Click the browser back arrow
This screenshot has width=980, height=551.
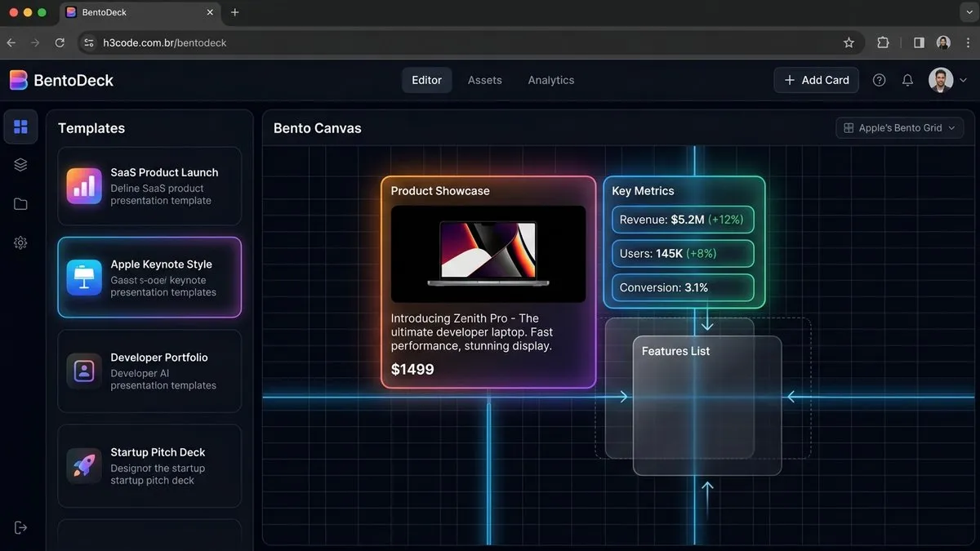click(x=11, y=42)
